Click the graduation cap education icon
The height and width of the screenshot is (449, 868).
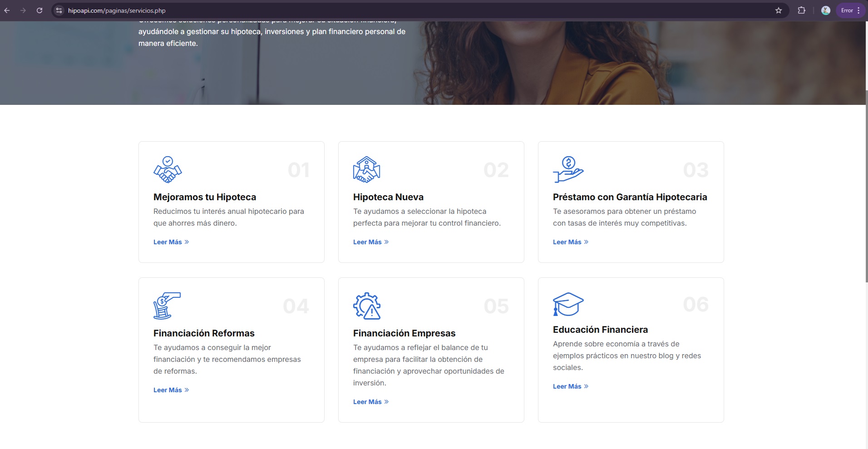click(568, 304)
